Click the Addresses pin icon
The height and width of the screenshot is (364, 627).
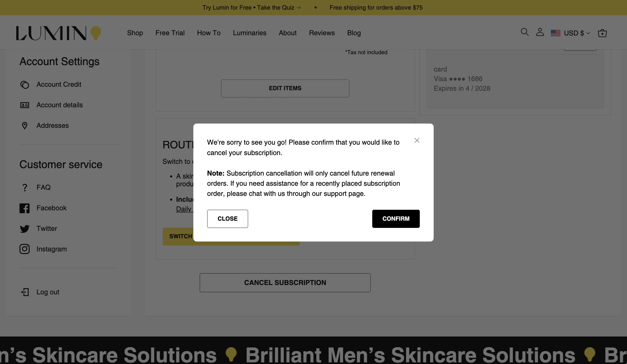tap(25, 126)
